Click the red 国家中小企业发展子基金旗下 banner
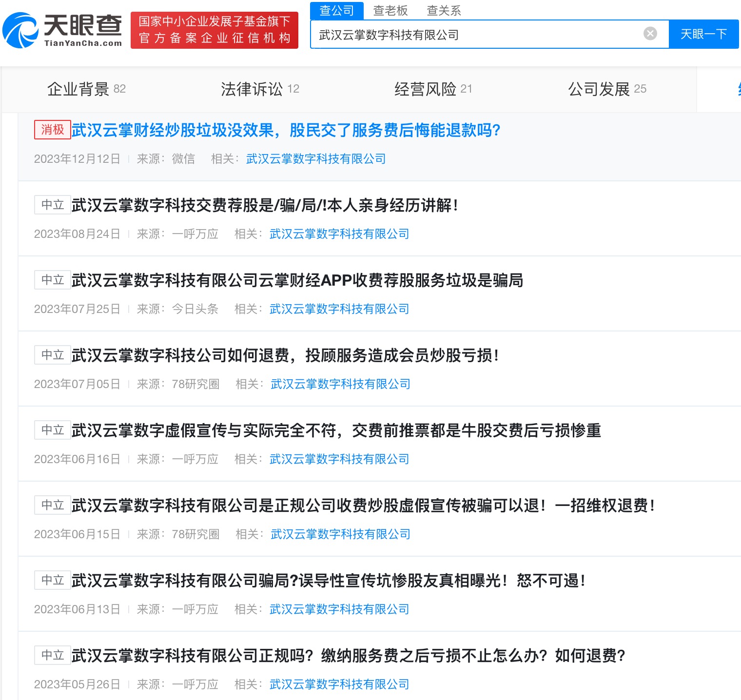 tap(214, 30)
